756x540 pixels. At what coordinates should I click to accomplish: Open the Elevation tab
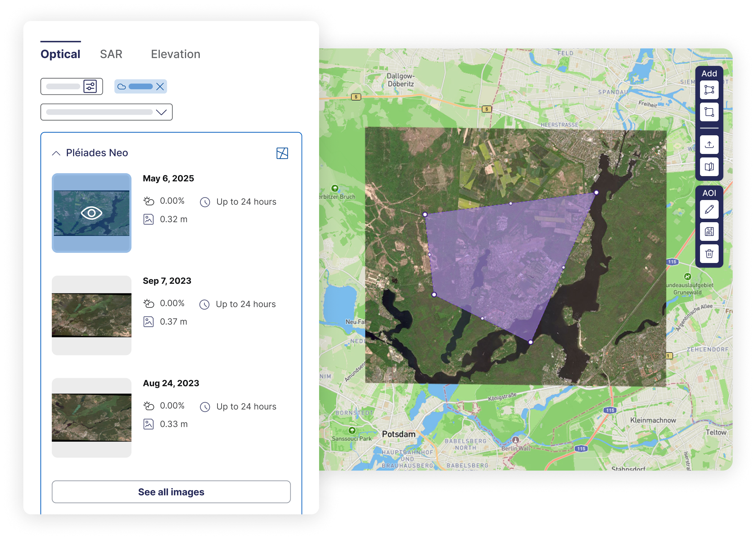coord(176,54)
